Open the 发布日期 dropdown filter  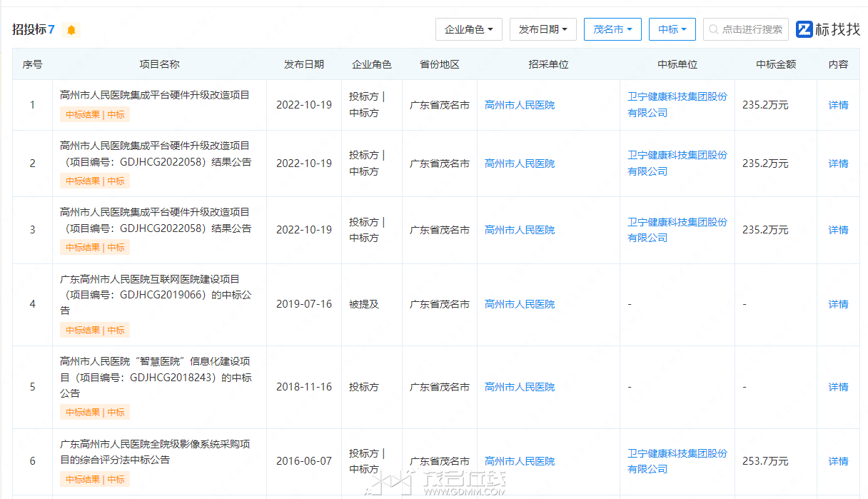pyautogui.click(x=543, y=29)
